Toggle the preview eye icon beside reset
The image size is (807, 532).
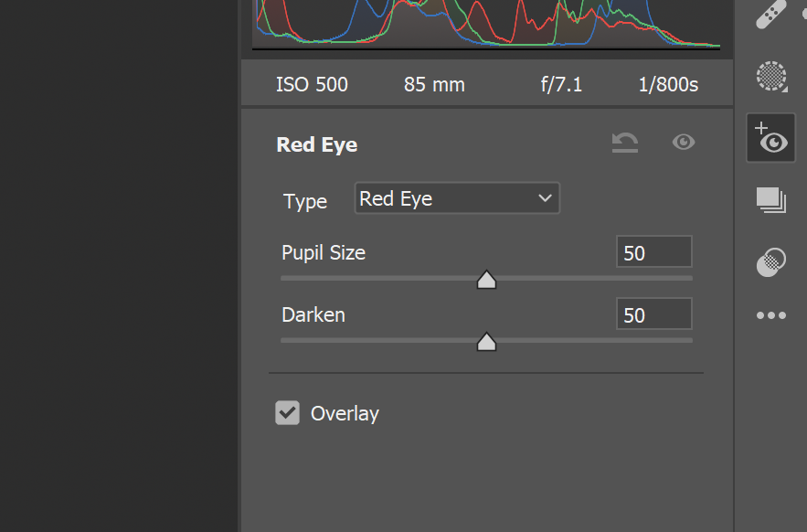[683, 143]
